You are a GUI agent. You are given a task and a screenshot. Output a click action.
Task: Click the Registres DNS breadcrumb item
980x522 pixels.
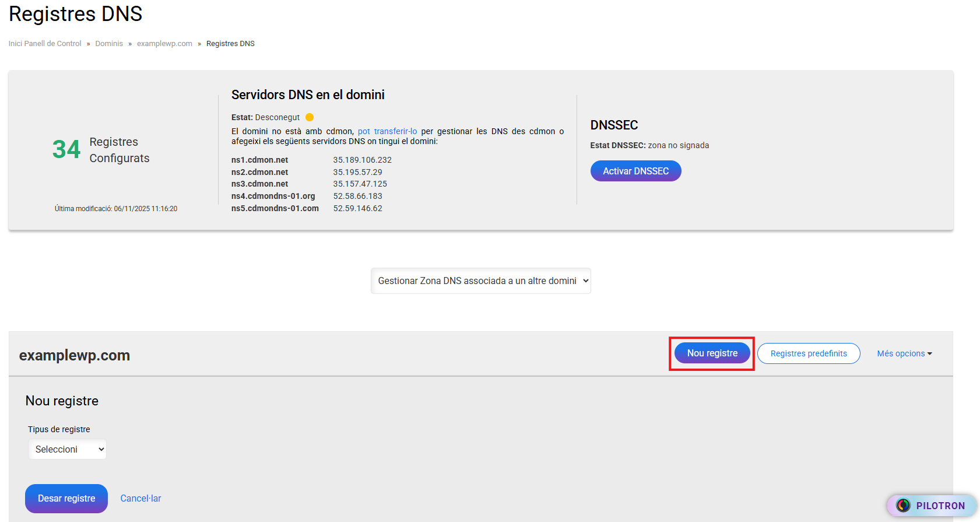point(230,44)
